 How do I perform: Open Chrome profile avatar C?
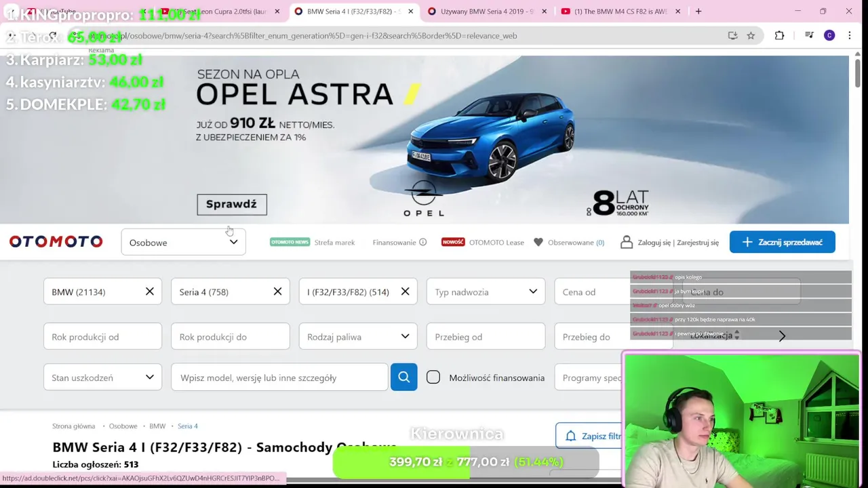[x=829, y=35]
